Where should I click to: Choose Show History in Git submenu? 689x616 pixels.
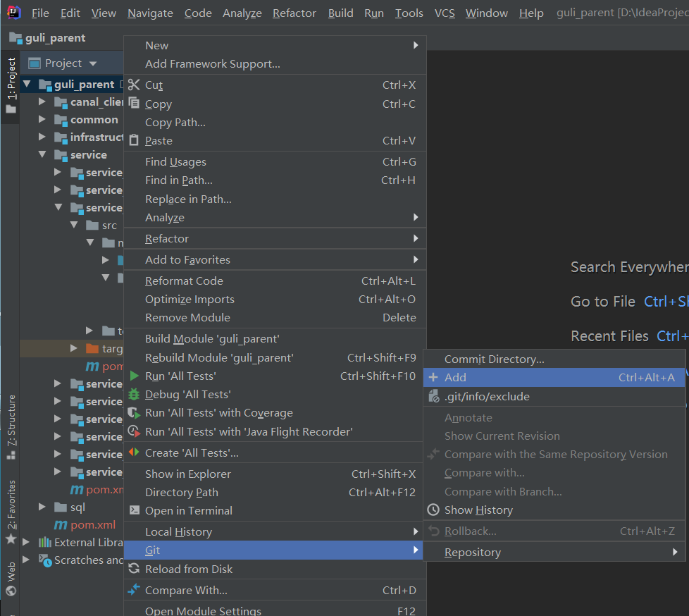click(554, 510)
